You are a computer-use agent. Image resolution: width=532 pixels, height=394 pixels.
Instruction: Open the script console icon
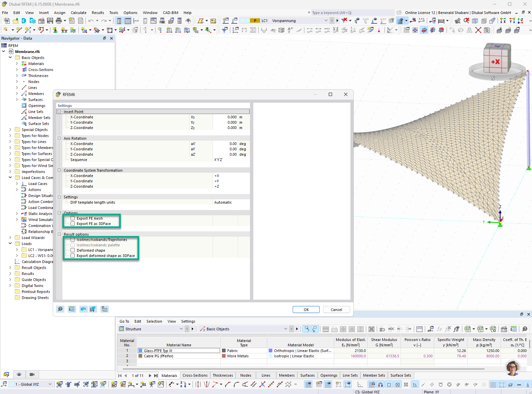pyautogui.click(x=154, y=21)
